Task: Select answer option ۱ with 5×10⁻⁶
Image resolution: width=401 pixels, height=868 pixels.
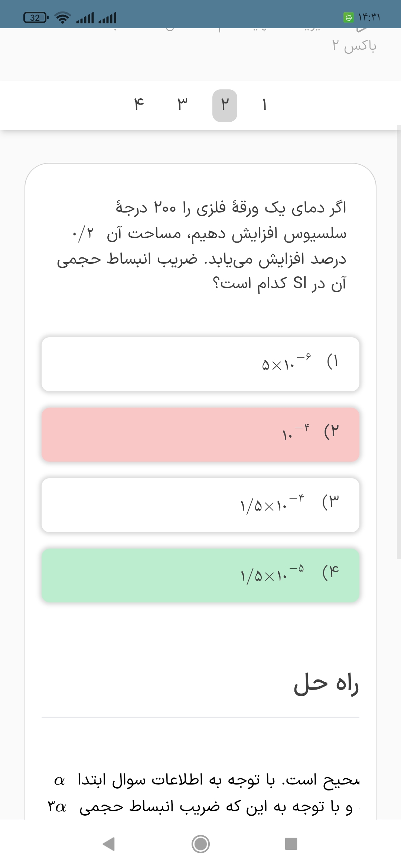Action: (x=200, y=364)
